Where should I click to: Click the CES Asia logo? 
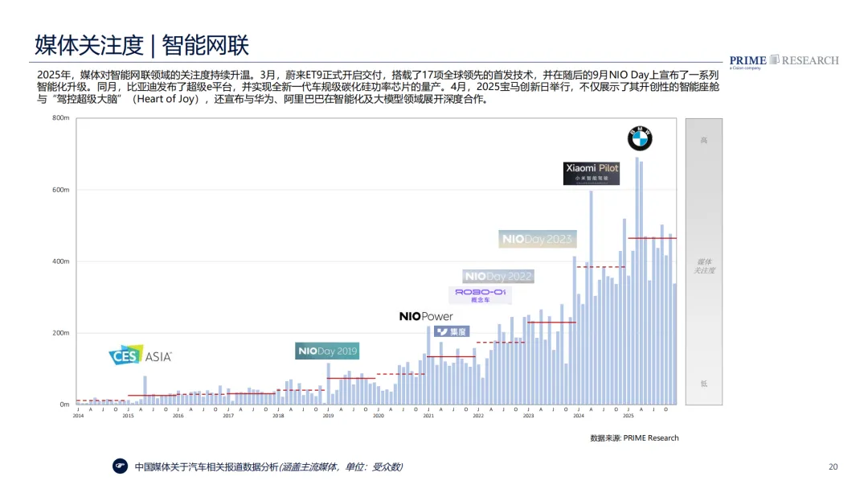click(x=140, y=355)
